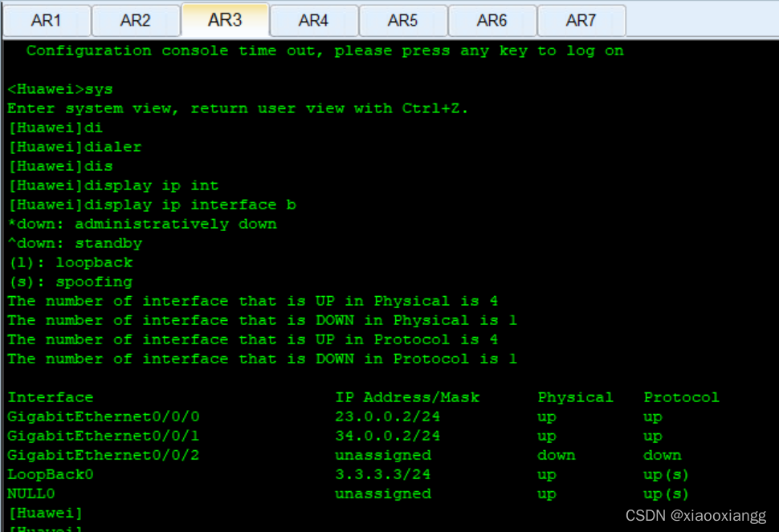The image size is (779, 532).
Task: Click the GigabitEthernet0/0/2 interface entry
Action: coord(104,455)
